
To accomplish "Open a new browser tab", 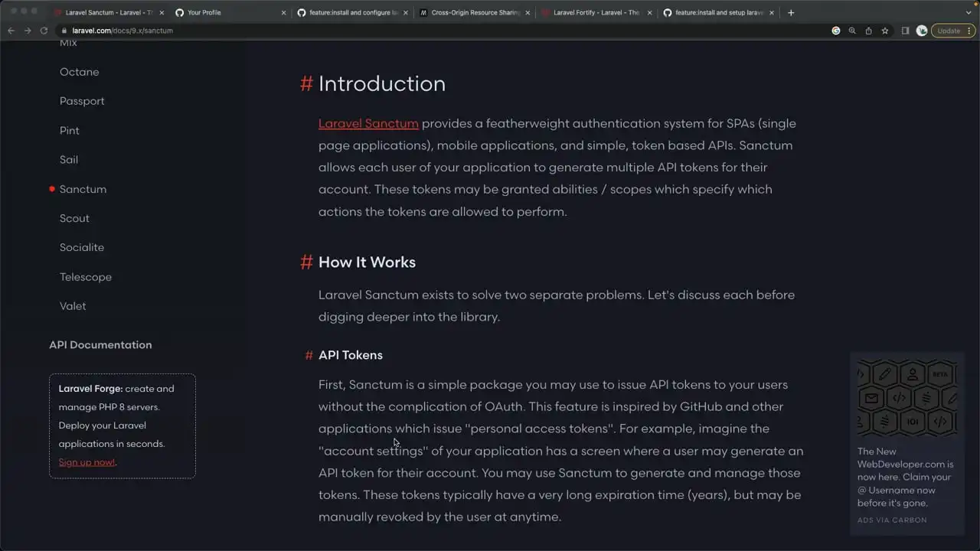I will (791, 12).
